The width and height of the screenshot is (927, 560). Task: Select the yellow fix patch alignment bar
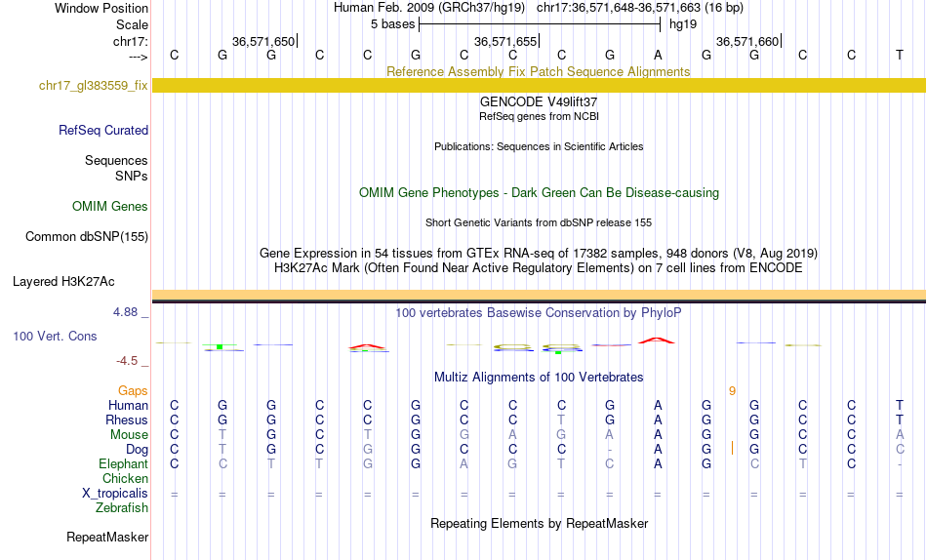coord(539,86)
